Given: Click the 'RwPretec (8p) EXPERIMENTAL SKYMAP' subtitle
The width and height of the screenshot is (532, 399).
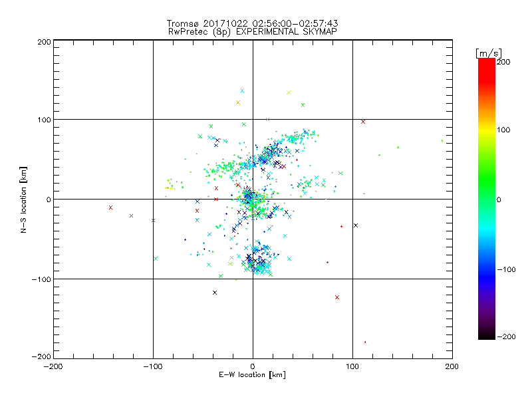Looking at the screenshot, I should [252, 31].
